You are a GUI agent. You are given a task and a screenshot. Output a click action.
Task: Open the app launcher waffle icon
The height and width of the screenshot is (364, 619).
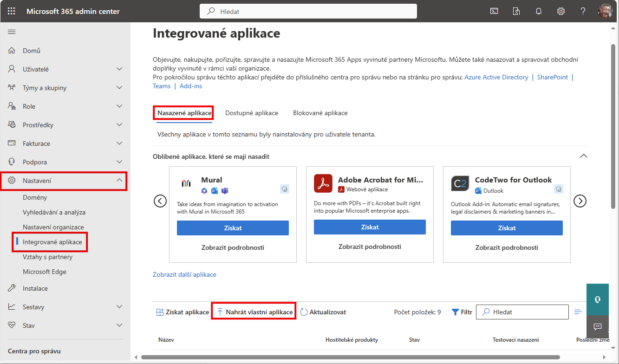(12, 11)
